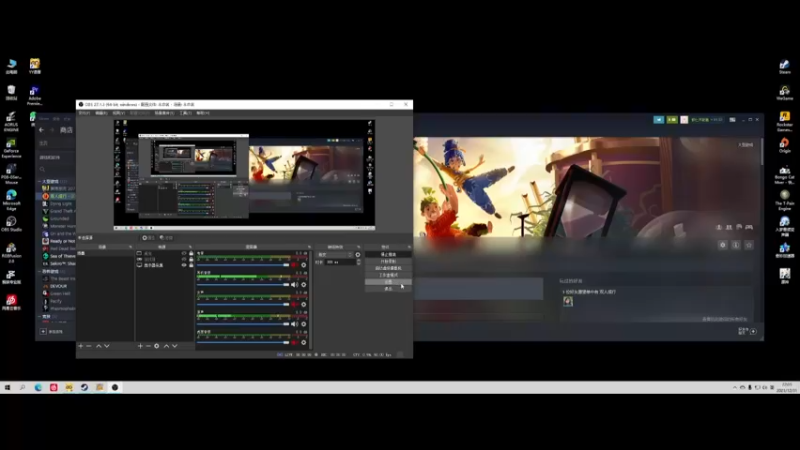The image size is (800, 450).
Task: Click the Steam icon in the Windows taskbar
Action: point(84,388)
